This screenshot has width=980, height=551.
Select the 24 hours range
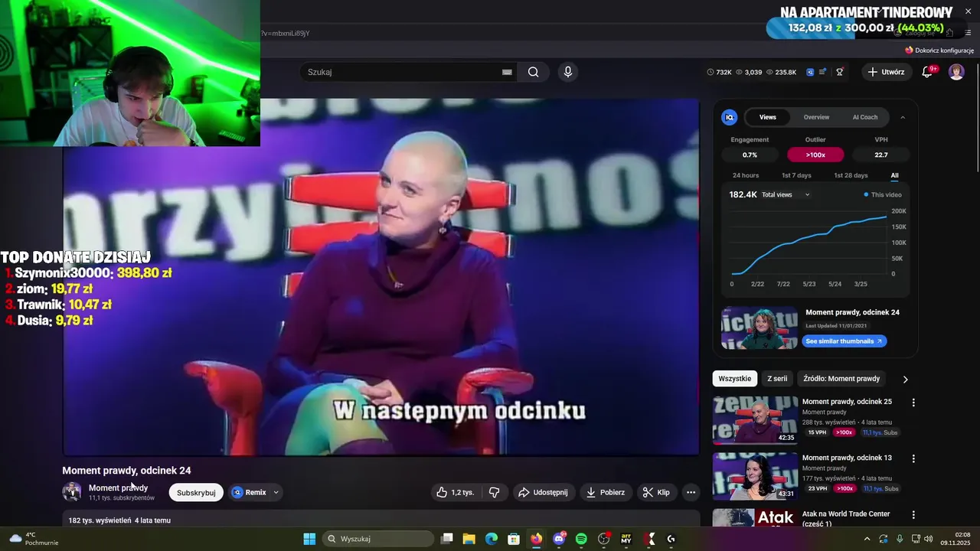coord(746,175)
